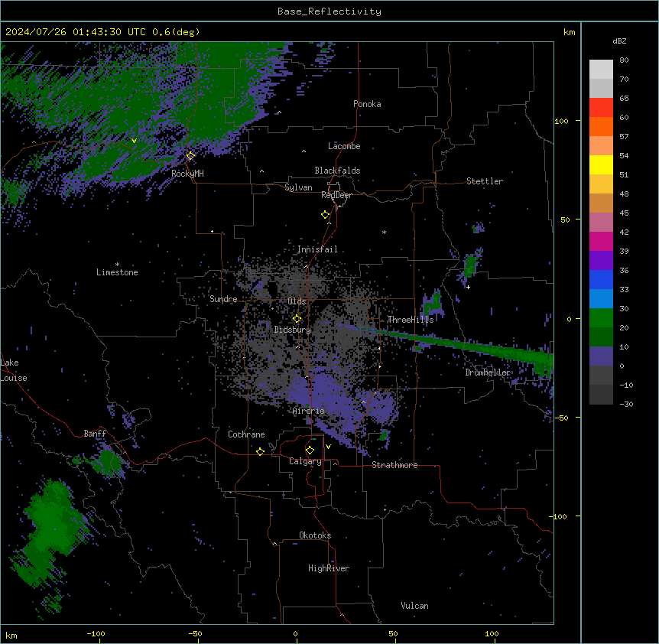
Task: Click the indigo echo patch east of Airdrie
Action: pos(381,408)
